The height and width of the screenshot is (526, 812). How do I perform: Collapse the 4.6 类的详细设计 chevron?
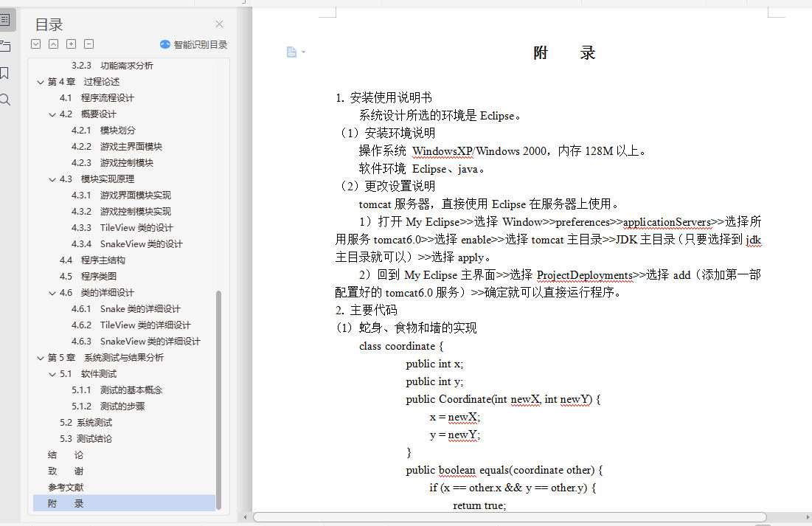pyautogui.click(x=52, y=293)
